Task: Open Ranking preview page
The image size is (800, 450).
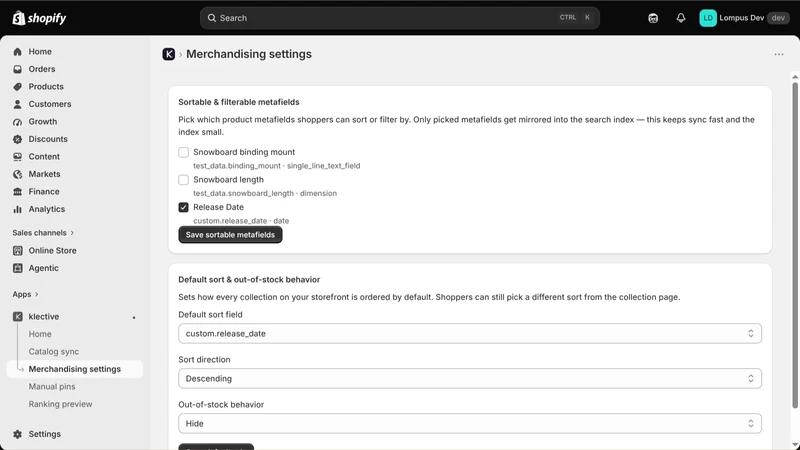Action: click(x=60, y=404)
